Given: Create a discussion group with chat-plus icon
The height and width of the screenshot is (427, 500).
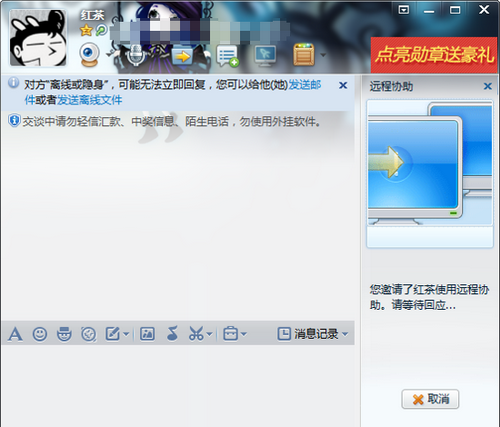Looking at the screenshot, I should [x=228, y=56].
